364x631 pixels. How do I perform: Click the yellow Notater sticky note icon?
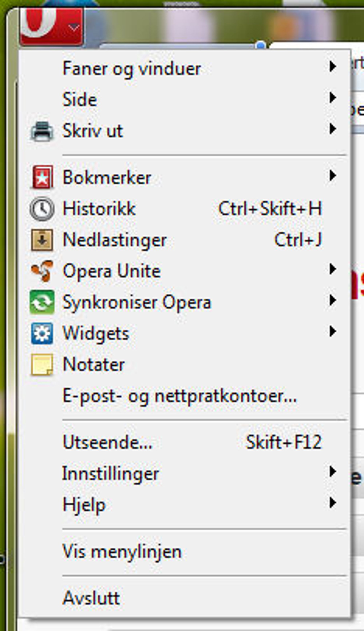[x=42, y=364]
